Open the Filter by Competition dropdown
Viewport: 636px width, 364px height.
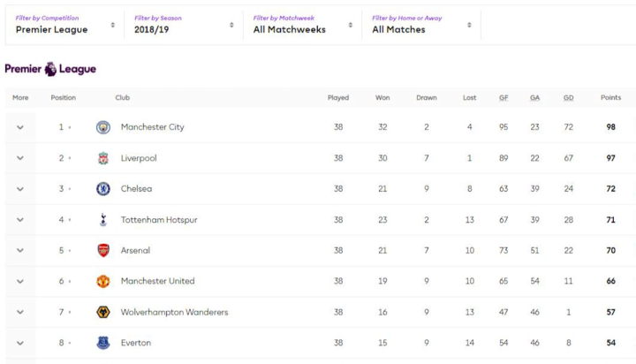click(x=64, y=25)
